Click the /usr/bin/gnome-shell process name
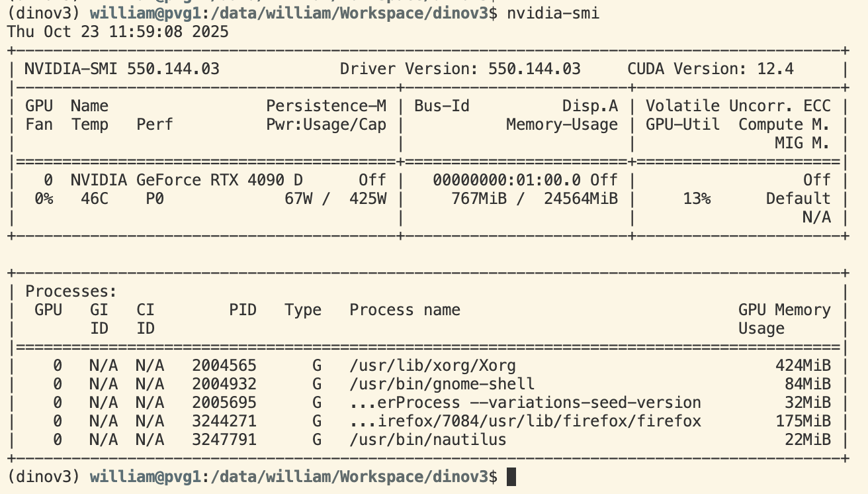 click(x=441, y=384)
